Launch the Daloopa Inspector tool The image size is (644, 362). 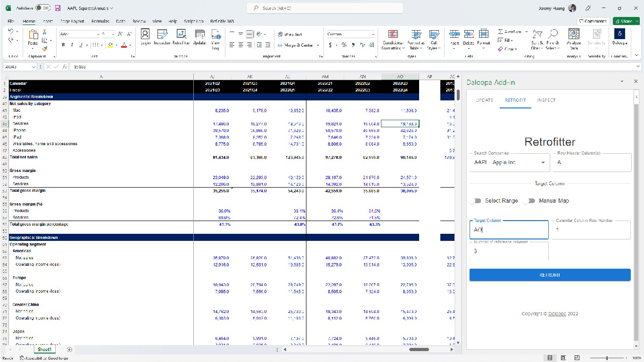tap(162, 37)
